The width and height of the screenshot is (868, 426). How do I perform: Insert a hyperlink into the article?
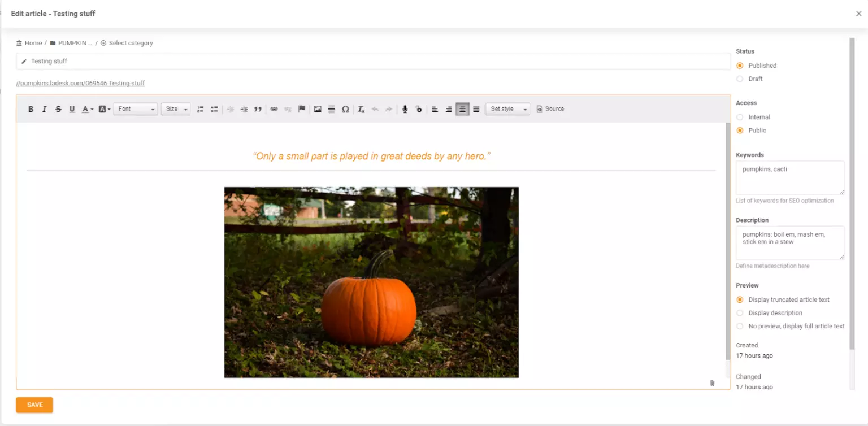pyautogui.click(x=274, y=109)
